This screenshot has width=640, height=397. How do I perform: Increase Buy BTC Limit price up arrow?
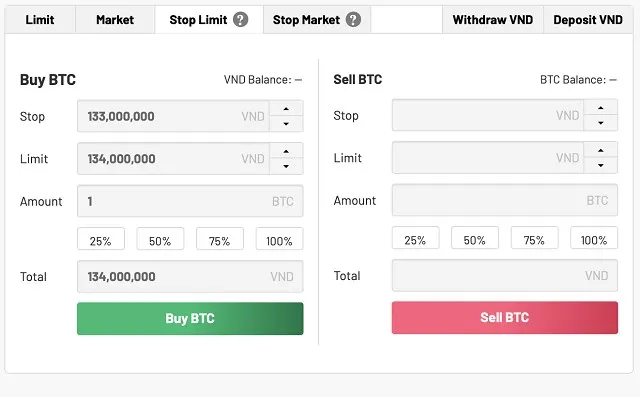tap(286, 151)
